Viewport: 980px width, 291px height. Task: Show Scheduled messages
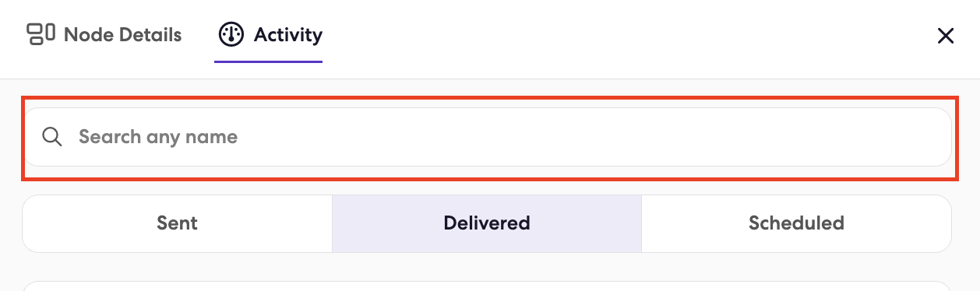[x=796, y=223]
